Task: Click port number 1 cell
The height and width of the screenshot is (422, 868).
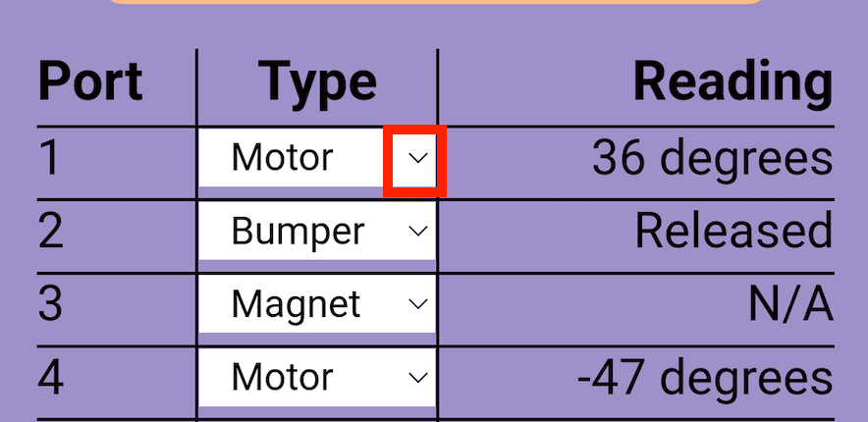Action: tap(50, 159)
